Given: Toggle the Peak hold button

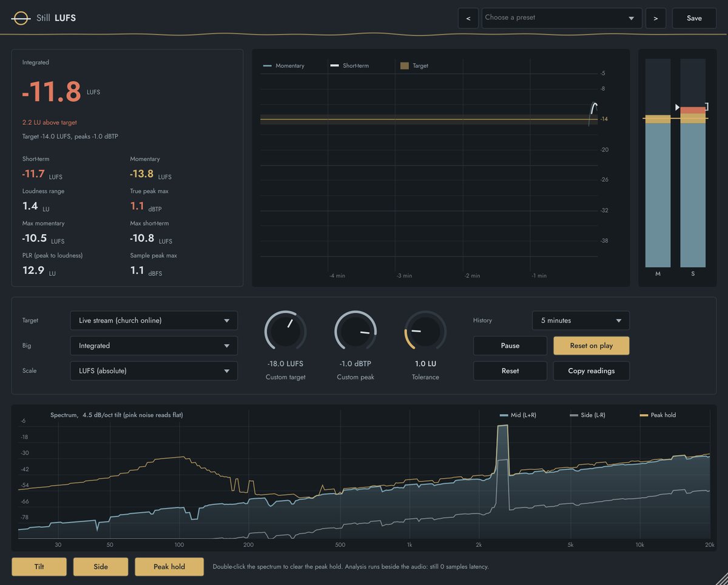Looking at the screenshot, I should (169, 566).
